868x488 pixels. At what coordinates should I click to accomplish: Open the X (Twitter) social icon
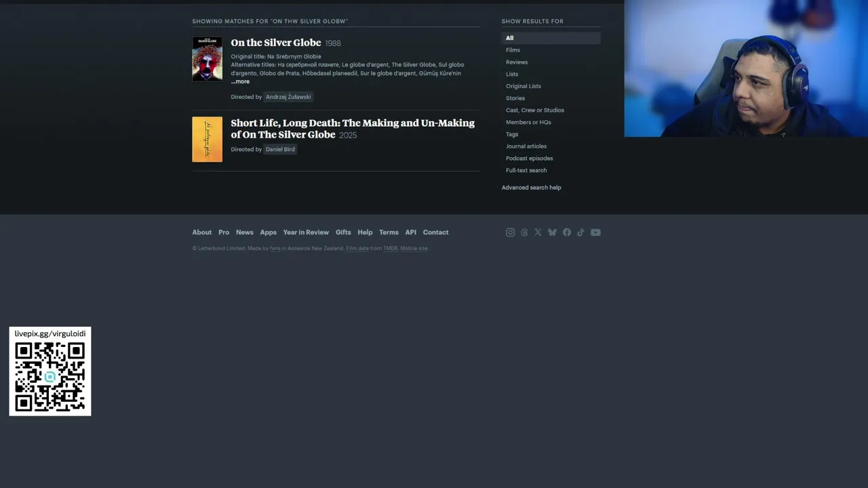(538, 232)
